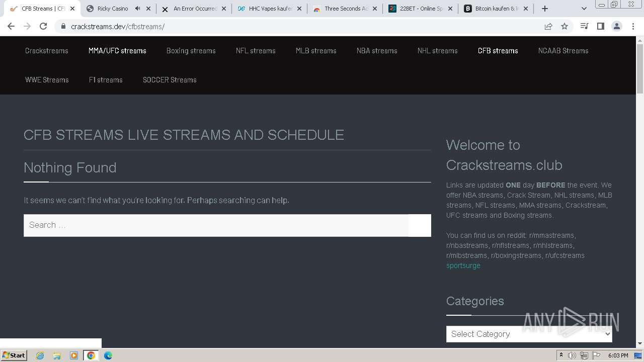The image size is (644, 362).
Task: Submit the search with the button beside the field
Action: (420, 225)
